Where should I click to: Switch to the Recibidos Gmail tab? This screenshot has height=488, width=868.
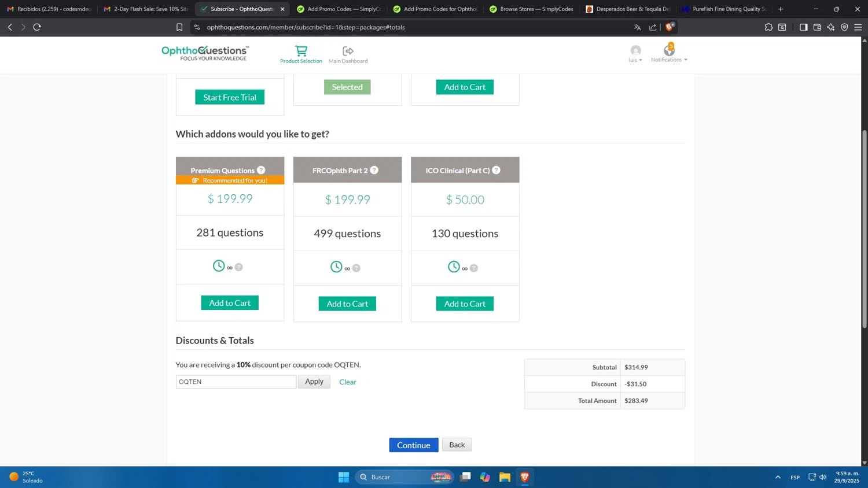(49, 9)
